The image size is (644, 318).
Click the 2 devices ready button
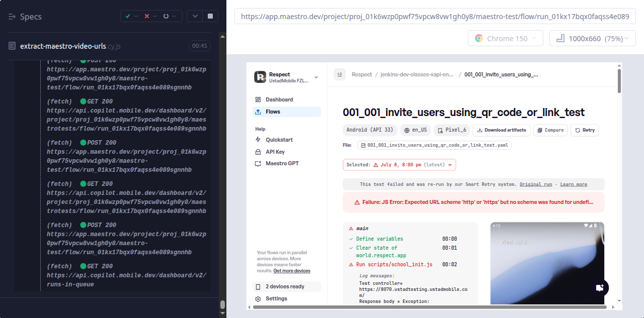pyautogui.click(x=287, y=287)
